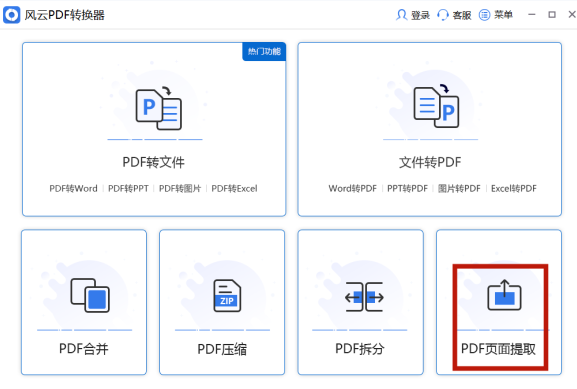The image size is (577, 389).
Task: Choose Word转PDF option
Action: pyautogui.click(x=353, y=188)
